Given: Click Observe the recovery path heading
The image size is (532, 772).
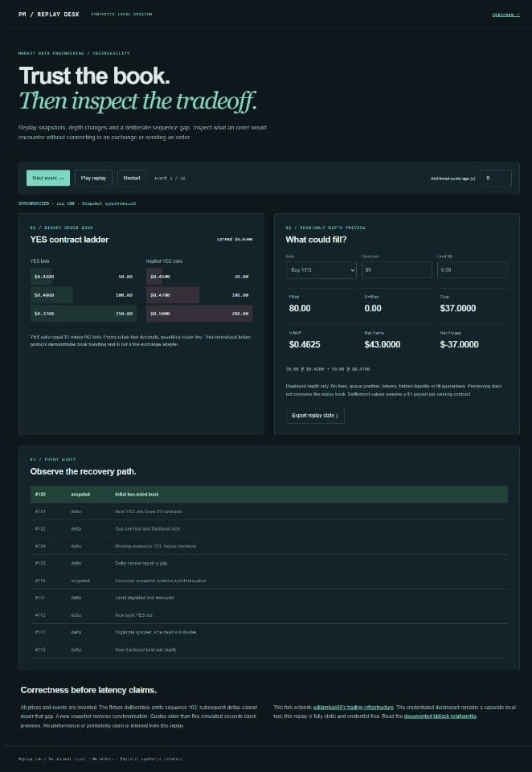Looking at the screenshot, I should (83, 472).
